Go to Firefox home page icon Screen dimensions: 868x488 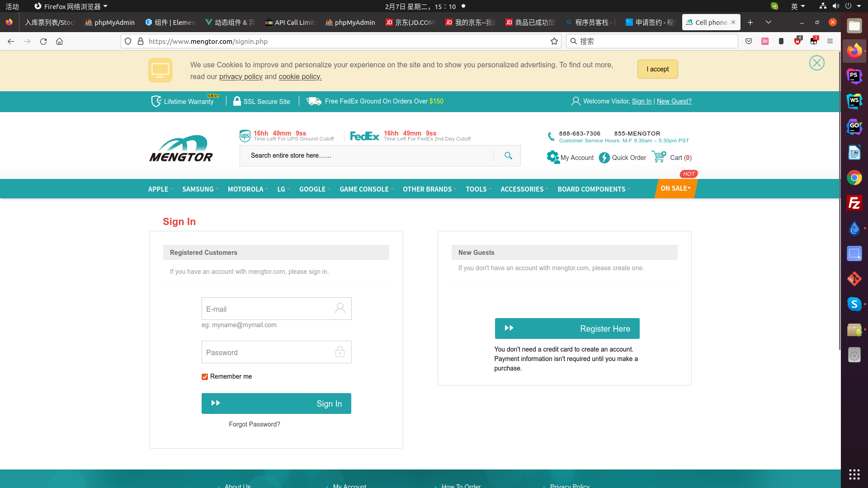[x=59, y=41]
